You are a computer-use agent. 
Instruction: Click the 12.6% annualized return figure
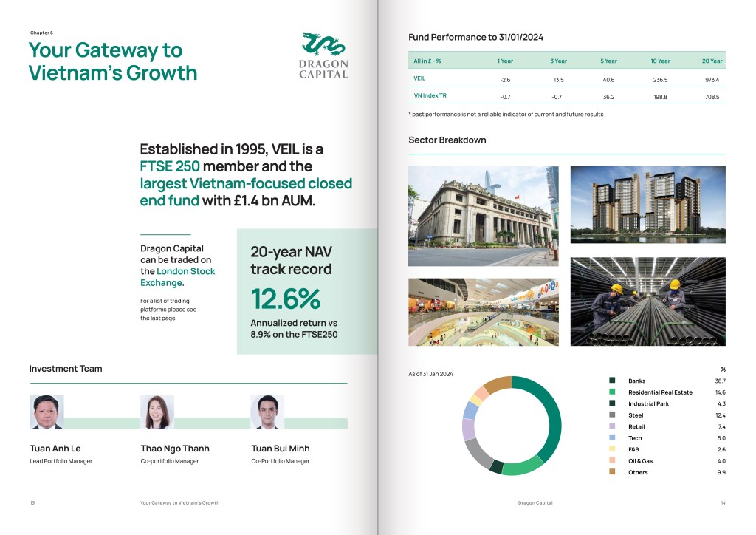pos(286,299)
